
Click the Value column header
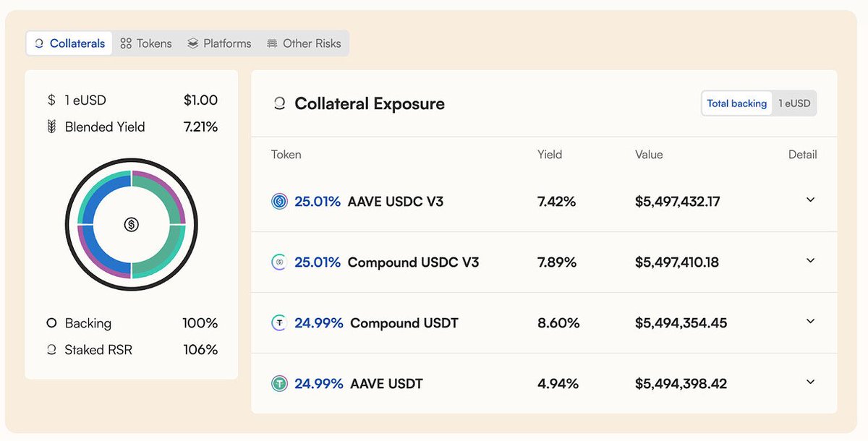point(649,155)
